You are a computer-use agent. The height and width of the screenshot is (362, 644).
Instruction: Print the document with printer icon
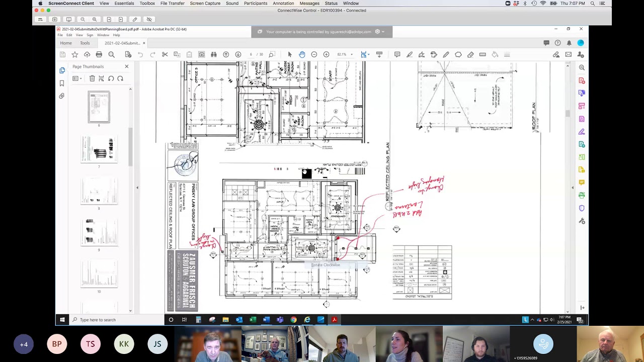click(x=99, y=54)
